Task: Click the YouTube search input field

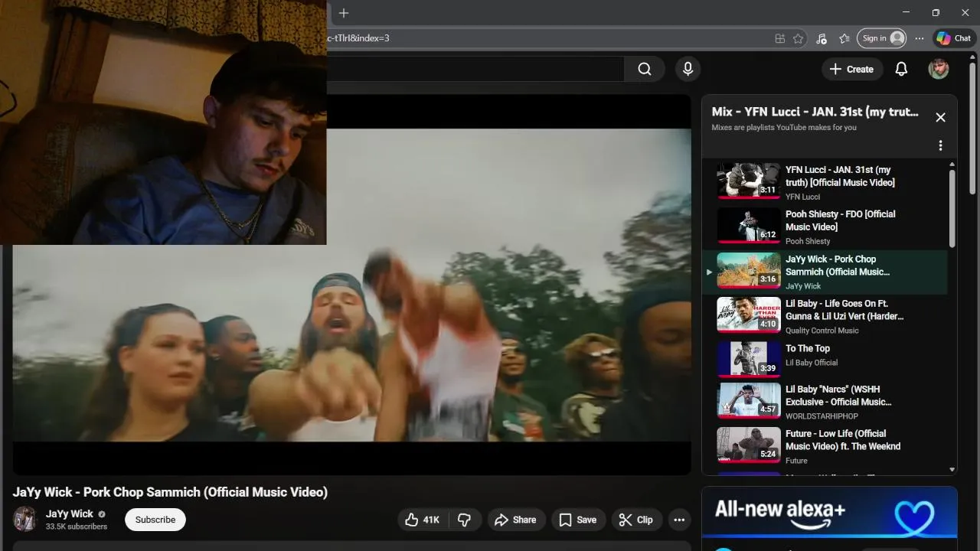Action: [475, 69]
